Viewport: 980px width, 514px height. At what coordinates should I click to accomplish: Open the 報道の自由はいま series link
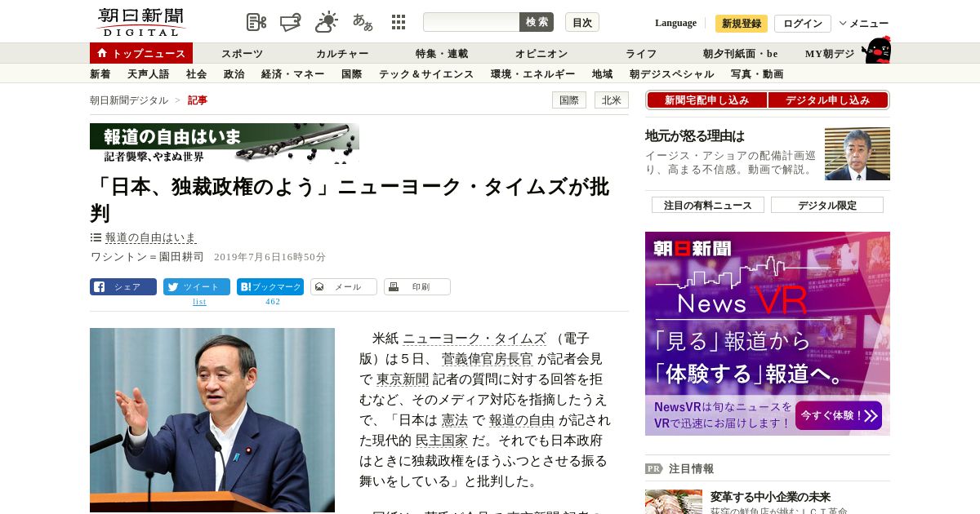coord(151,237)
